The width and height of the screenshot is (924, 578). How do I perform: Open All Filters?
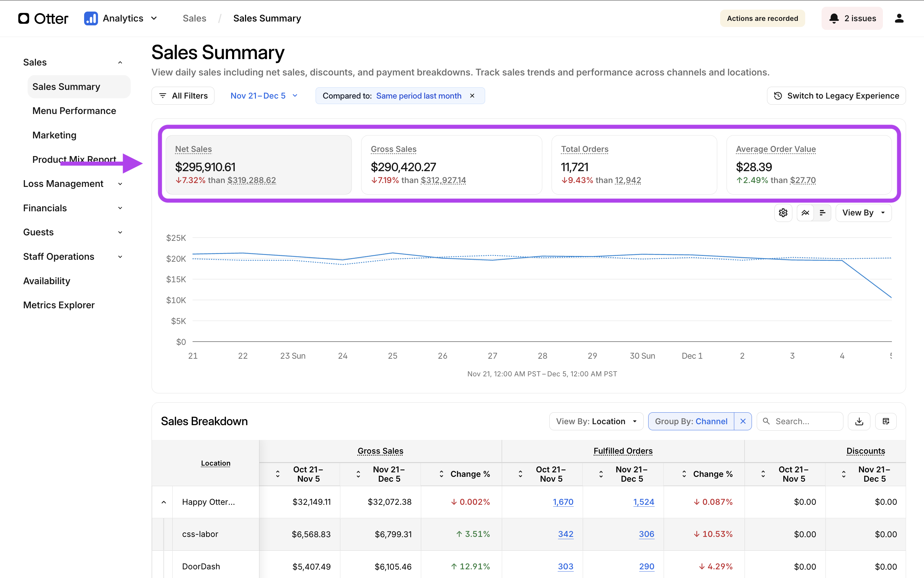point(183,96)
